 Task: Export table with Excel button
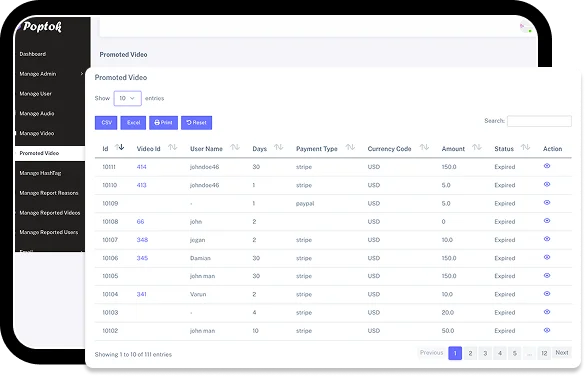(x=133, y=123)
